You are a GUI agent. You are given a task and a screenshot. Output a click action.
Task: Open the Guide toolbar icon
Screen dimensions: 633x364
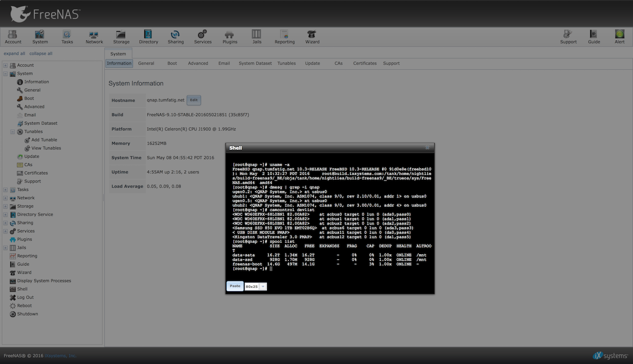point(594,37)
